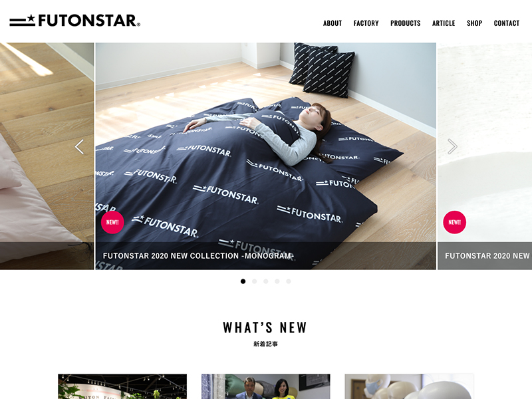Click the NEW!! badge on the right slide
This screenshot has height=399, width=532.
click(455, 222)
